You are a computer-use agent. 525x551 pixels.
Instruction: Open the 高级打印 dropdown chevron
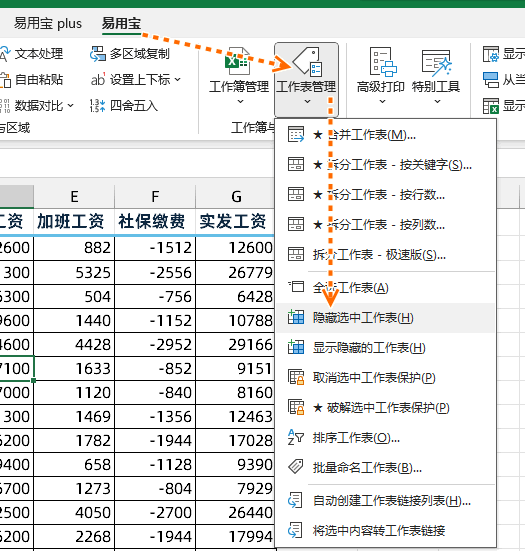click(x=382, y=102)
